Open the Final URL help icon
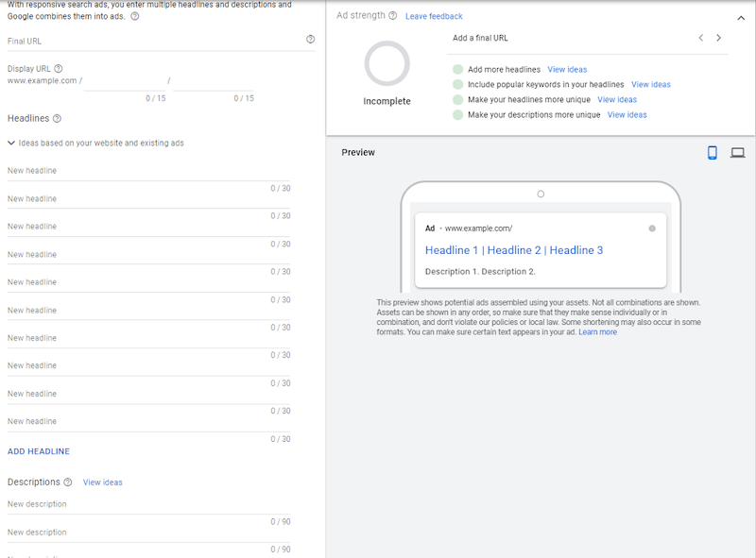 (x=309, y=39)
